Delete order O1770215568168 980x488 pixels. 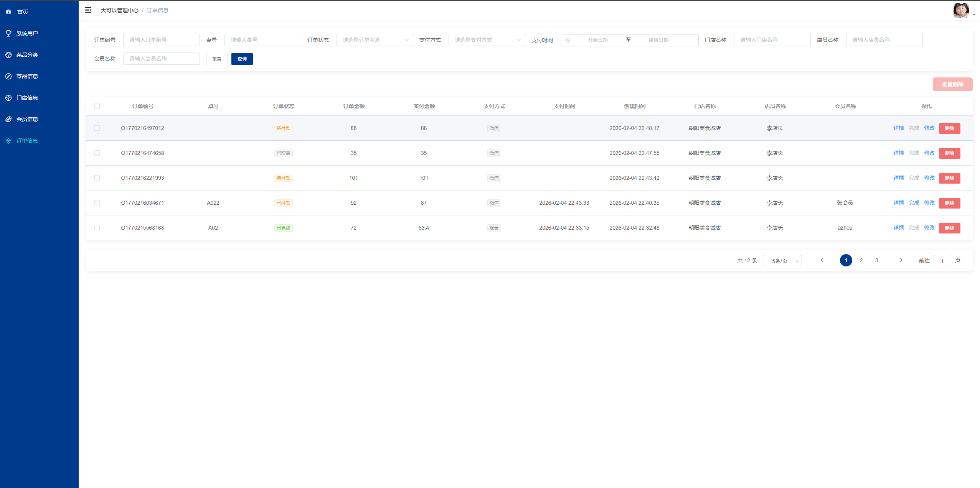(949, 228)
